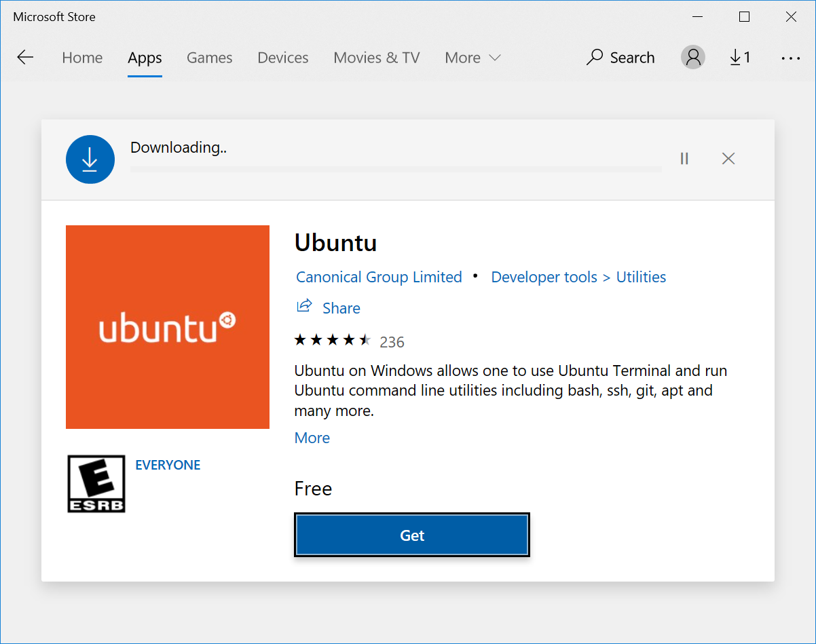Go back using the back arrow

pyautogui.click(x=25, y=58)
